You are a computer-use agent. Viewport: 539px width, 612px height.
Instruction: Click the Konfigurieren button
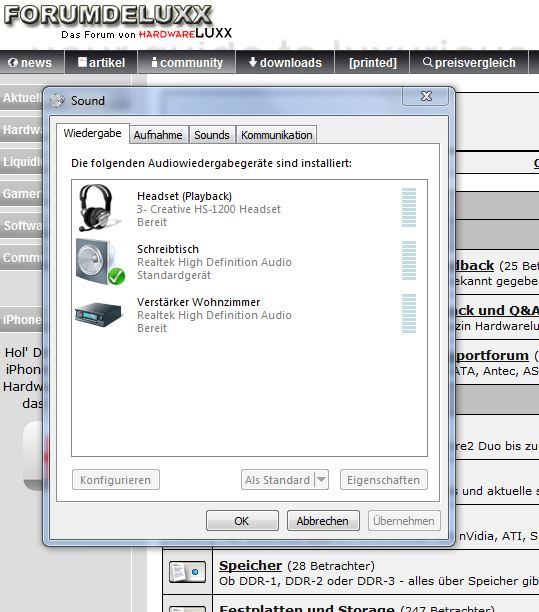[x=116, y=480]
